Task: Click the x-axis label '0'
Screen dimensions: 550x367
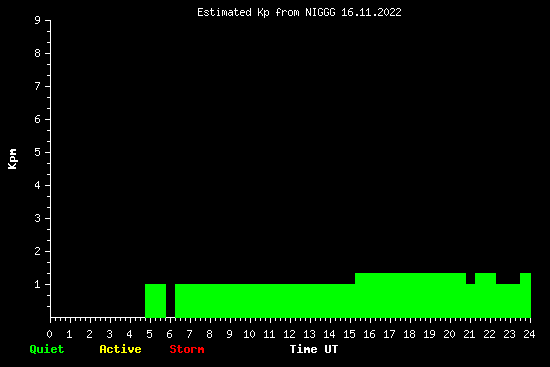Action: (x=49, y=334)
